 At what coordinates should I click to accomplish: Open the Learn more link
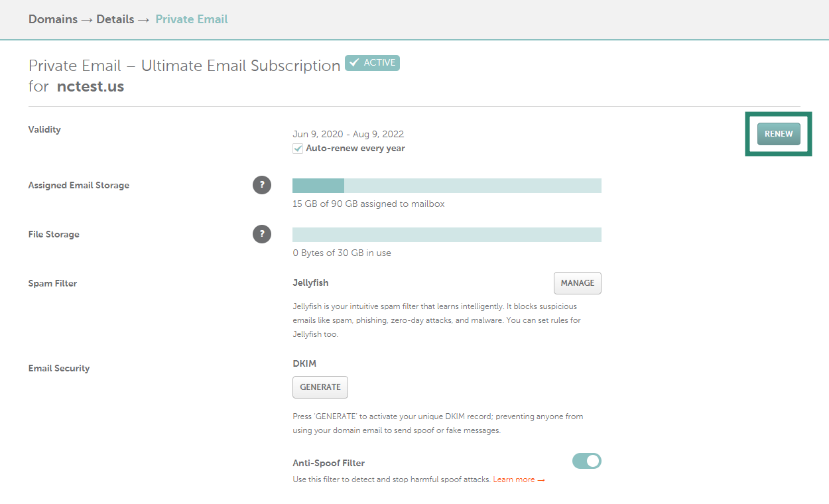(514, 480)
